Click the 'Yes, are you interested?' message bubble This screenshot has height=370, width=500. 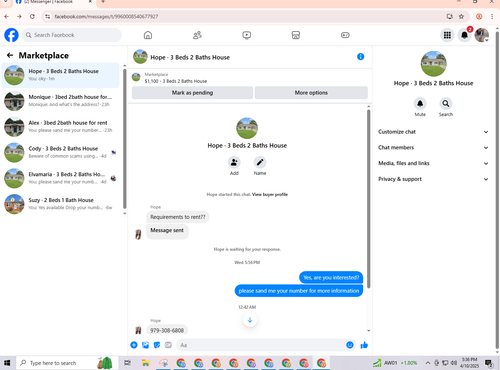[331, 277]
